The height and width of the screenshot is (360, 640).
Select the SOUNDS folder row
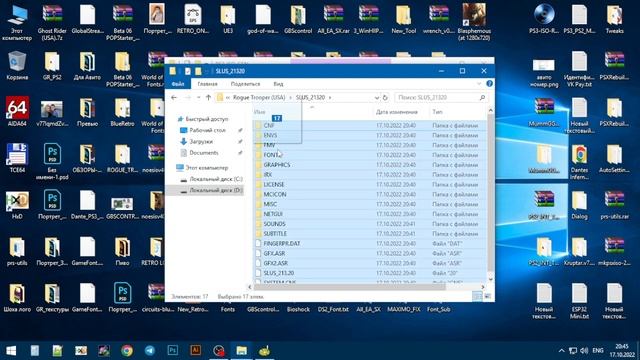370,224
